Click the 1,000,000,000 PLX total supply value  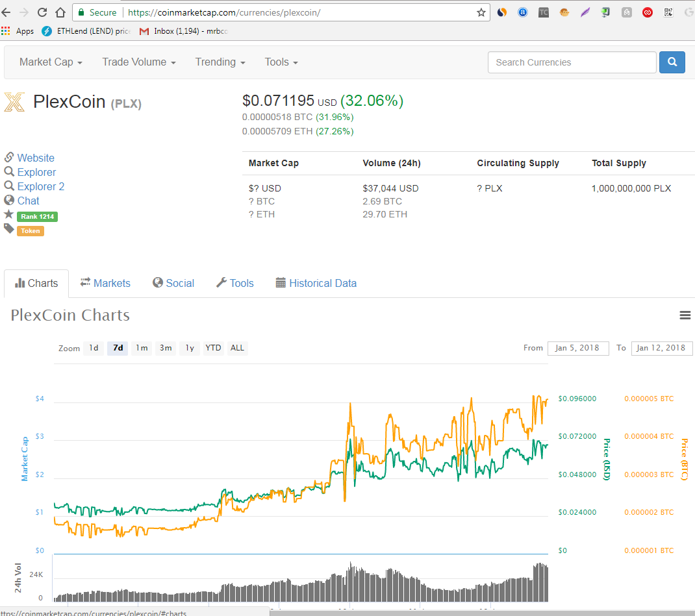pos(631,188)
